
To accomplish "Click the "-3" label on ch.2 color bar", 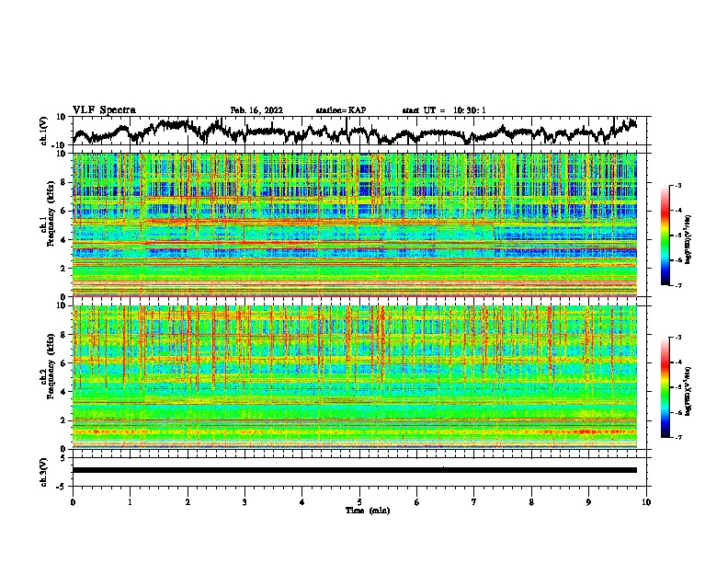I will pyautogui.click(x=677, y=338).
